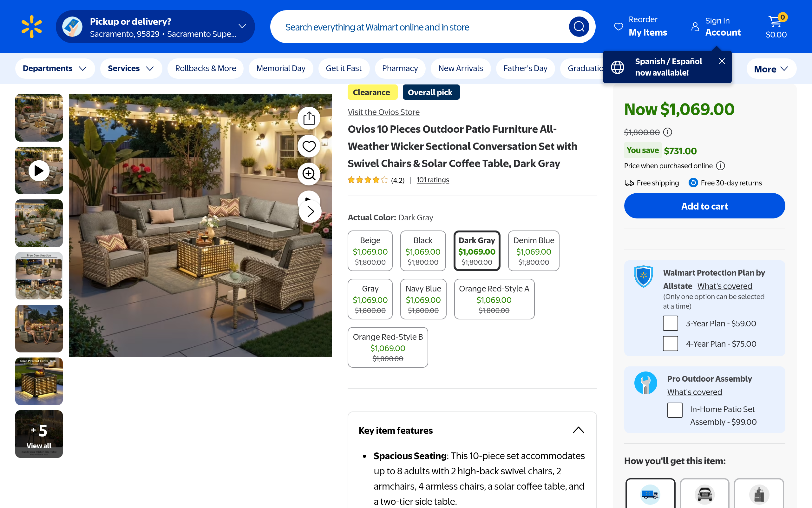Close the Spanish language notification
The image size is (812, 508).
(x=722, y=61)
